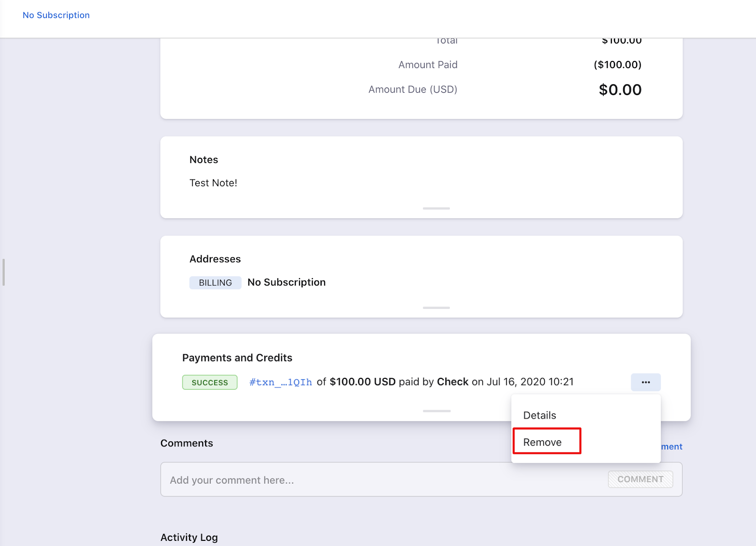Viewport: 756px width, 546px height.
Task: Click the SUCCESS status badge
Action: pos(210,383)
